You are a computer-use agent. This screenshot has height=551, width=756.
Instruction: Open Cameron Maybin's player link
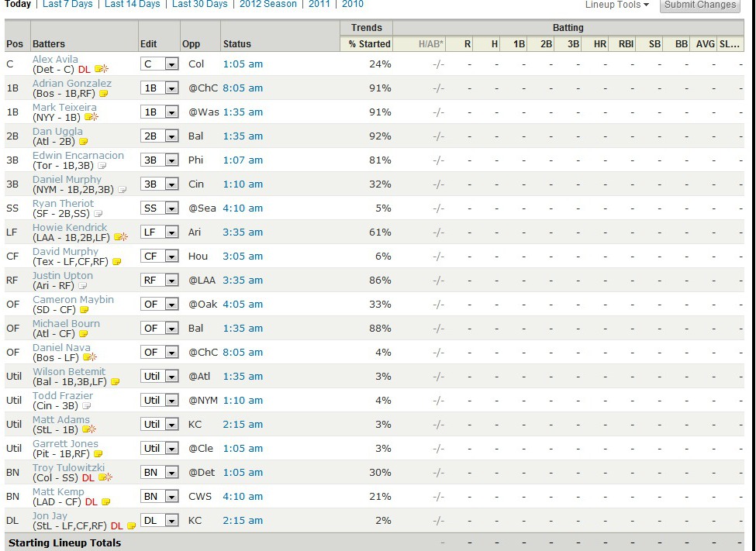pyautogui.click(x=74, y=300)
